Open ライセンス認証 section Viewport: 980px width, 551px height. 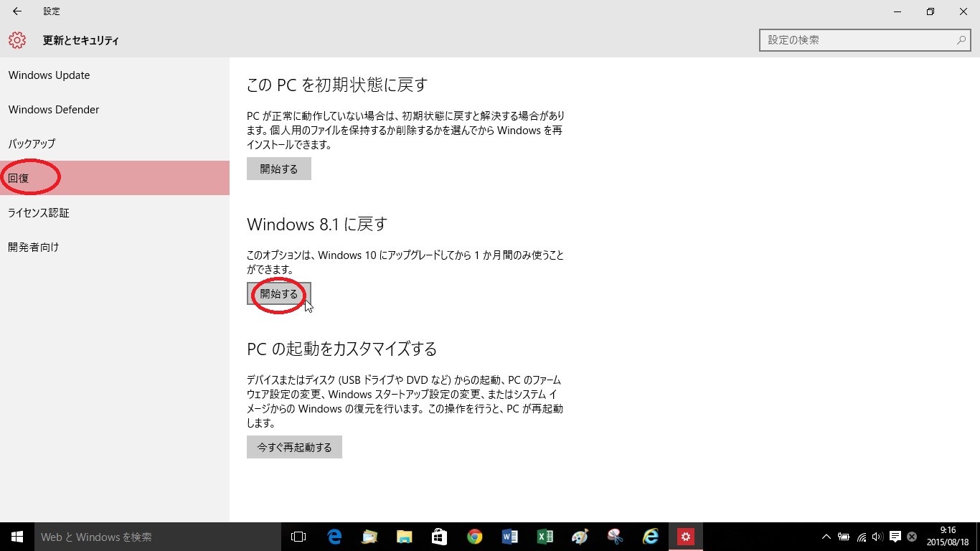coord(115,212)
